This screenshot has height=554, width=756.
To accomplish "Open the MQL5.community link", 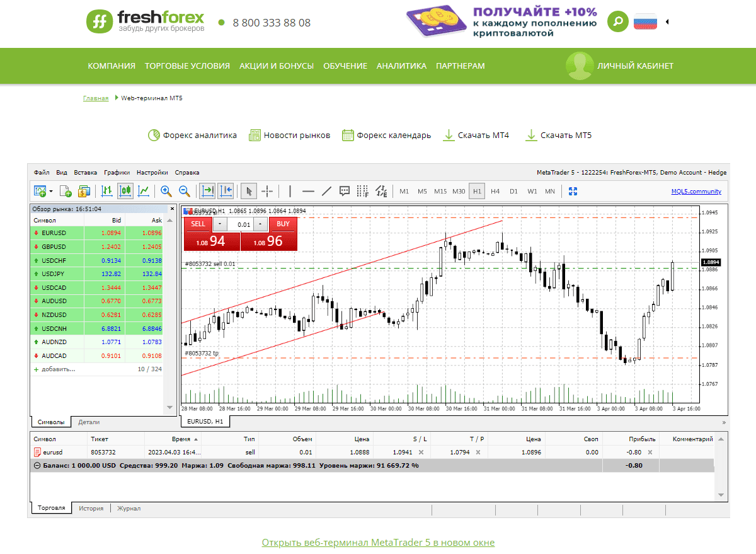I will pos(696,192).
